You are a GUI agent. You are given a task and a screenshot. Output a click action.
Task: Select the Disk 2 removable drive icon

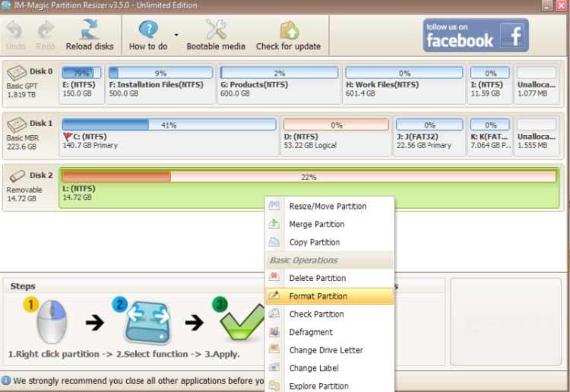(17, 176)
